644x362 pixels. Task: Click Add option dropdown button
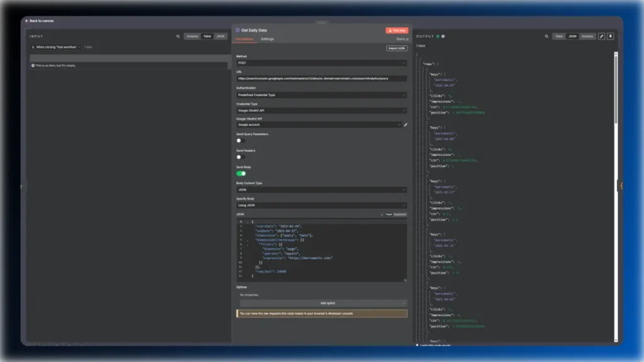click(x=324, y=303)
